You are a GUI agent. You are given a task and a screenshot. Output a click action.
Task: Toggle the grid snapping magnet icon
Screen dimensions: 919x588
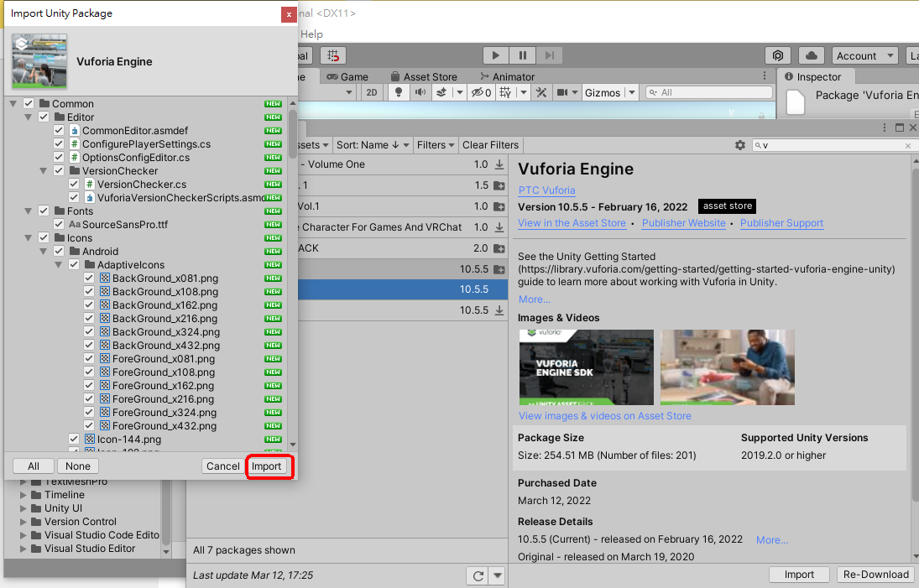[333, 55]
